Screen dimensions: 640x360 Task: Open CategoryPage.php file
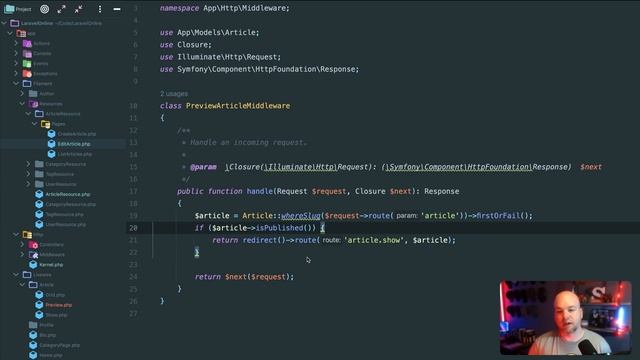tap(60, 345)
